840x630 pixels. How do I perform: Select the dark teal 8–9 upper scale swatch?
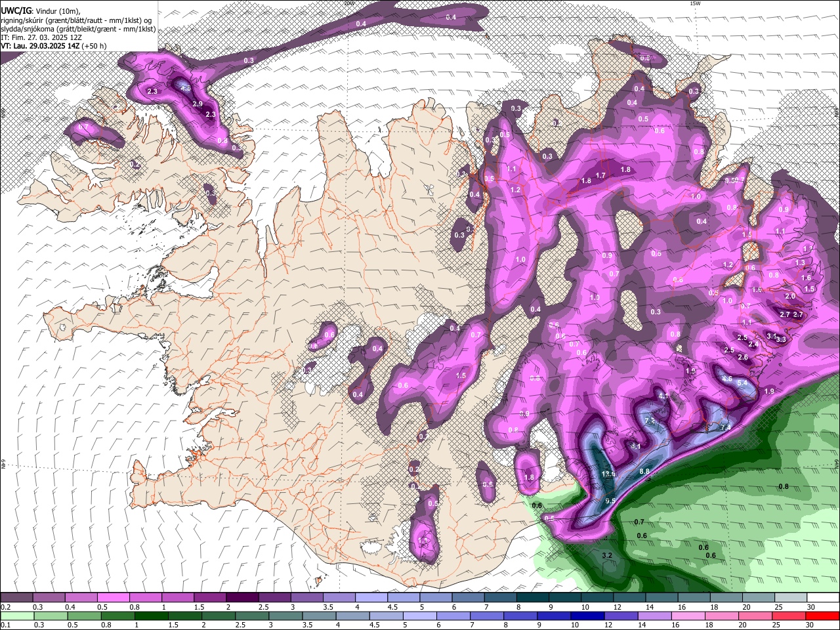pyautogui.click(x=532, y=598)
